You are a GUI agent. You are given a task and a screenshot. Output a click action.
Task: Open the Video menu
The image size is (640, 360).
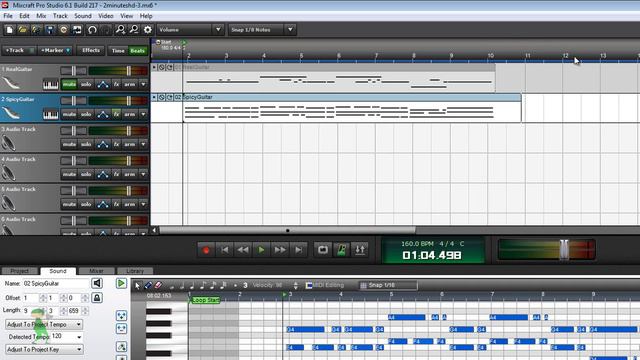coord(106,16)
